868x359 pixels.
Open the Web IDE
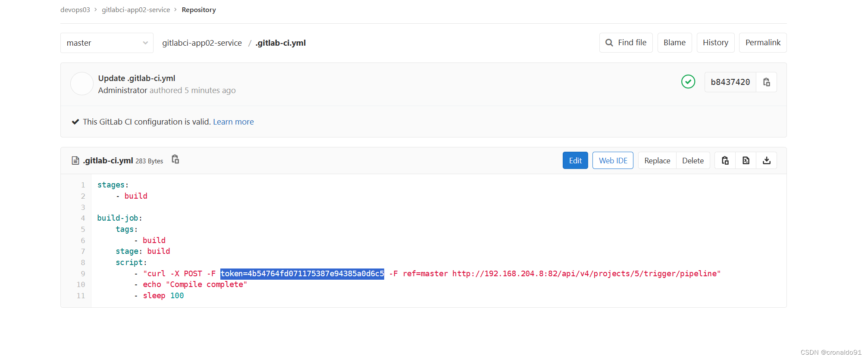click(613, 160)
